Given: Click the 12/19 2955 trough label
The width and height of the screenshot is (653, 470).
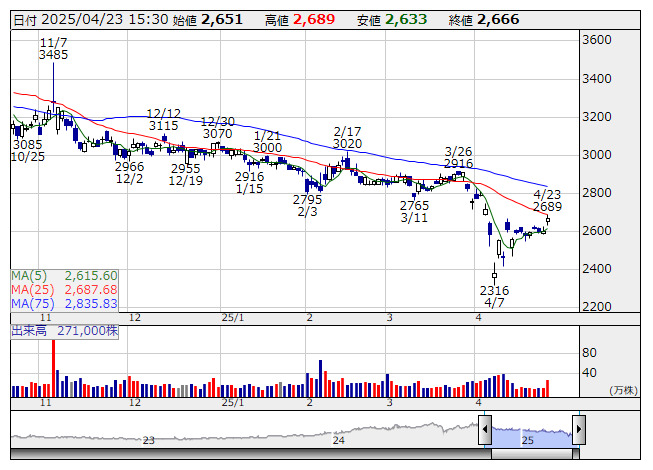Looking at the screenshot, I should 186,174.
